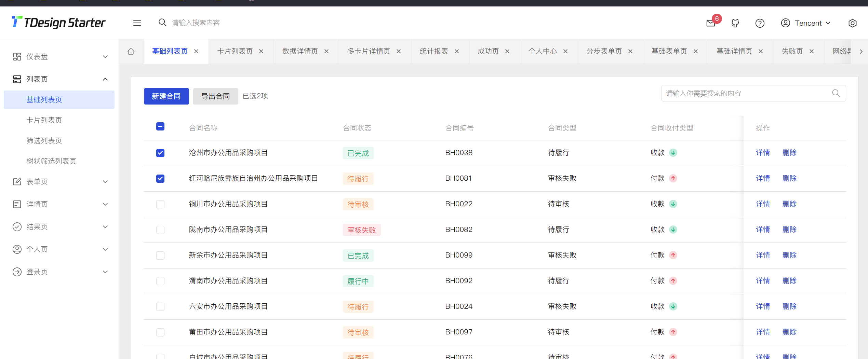
Task: Switch to the 统计报表 tab
Action: tap(433, 51)
